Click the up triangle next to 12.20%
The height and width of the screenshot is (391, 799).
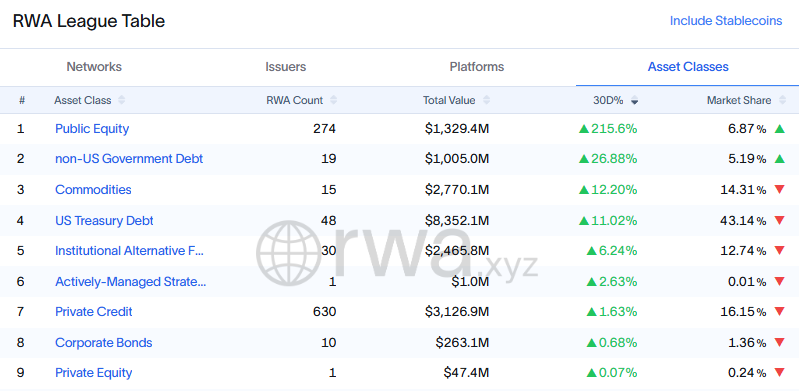click(584, 190)
